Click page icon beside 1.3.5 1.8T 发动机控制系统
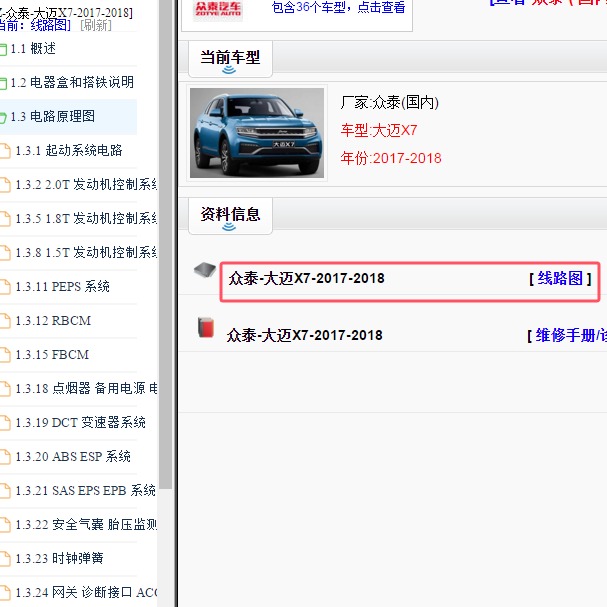Image resolution: width=607 pixels, height=607 pixels. coord(5,219)
